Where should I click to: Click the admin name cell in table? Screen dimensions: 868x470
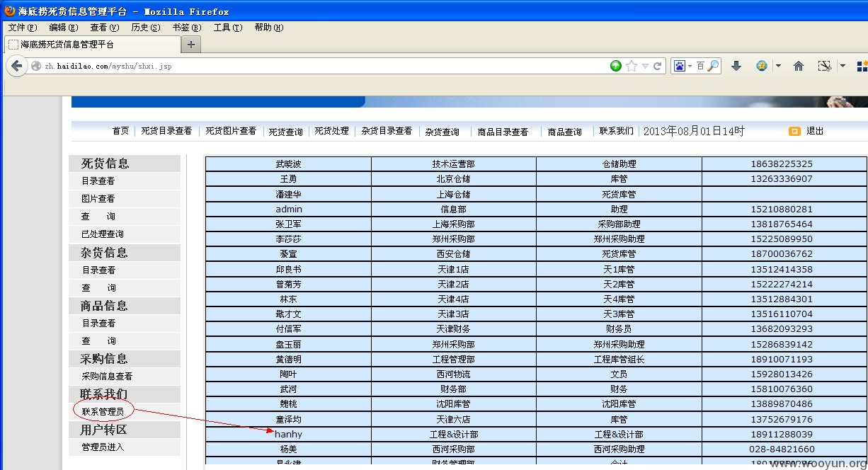click(x=288, y=210)
